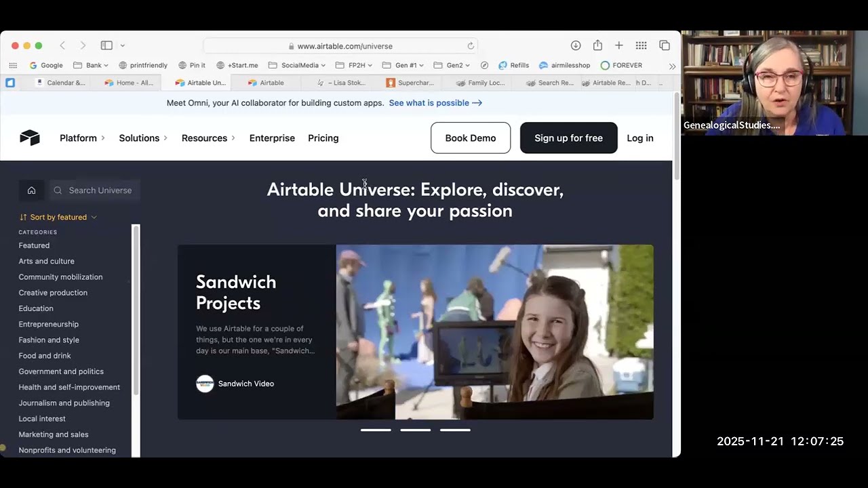The image size is (868, 488).
Task: Expand the Gen #1 bookmarks folder
Action: point(403,65)
